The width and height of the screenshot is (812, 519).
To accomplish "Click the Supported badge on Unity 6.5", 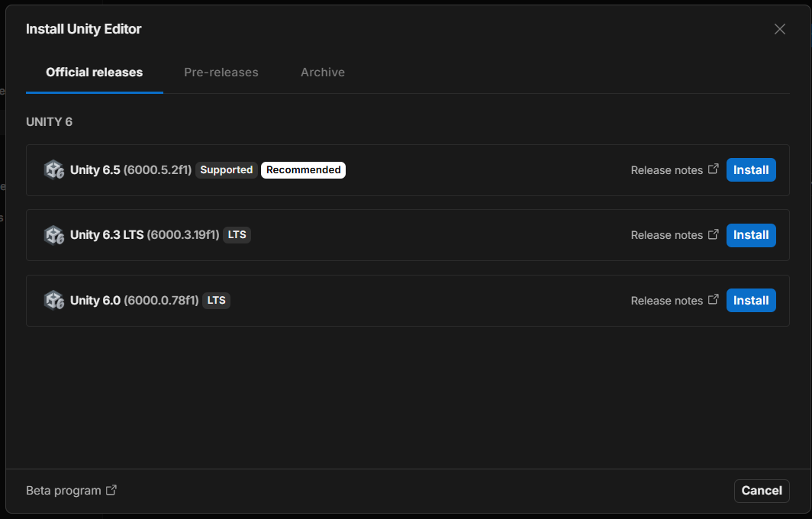I will coord(227,170).
